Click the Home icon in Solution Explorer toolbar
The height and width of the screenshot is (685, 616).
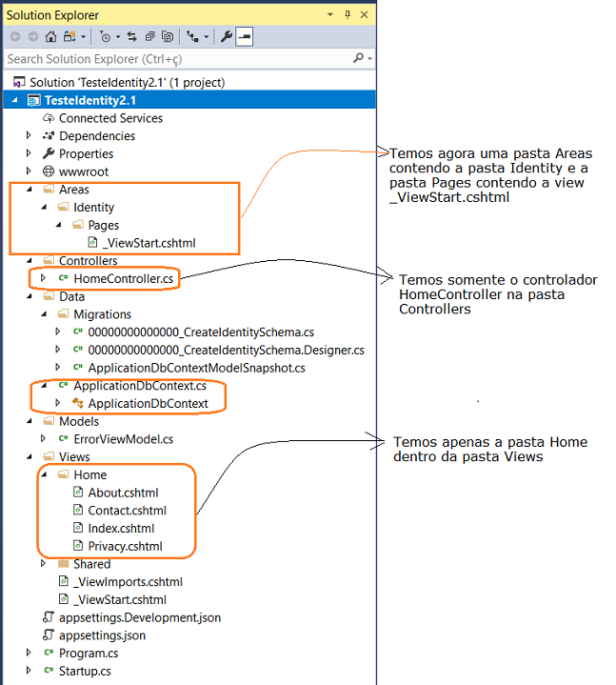[50, 37]
